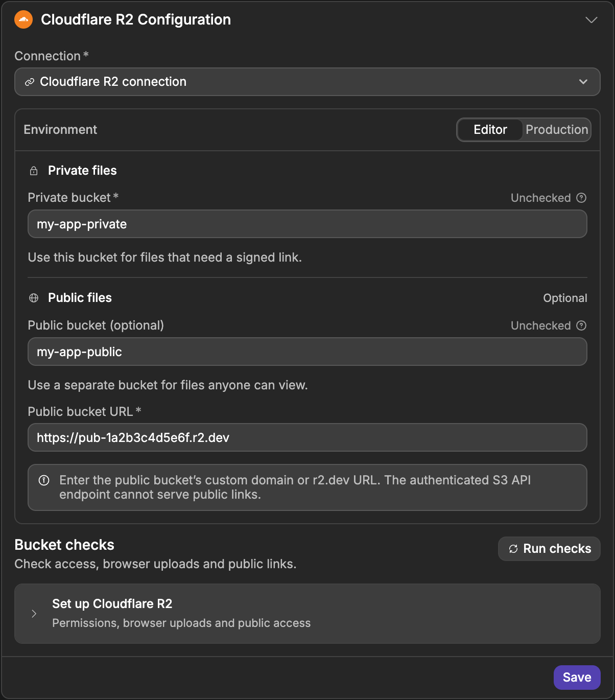Click the Save button
This screenshot has width=615, height=700.
[x=577, y=678]
